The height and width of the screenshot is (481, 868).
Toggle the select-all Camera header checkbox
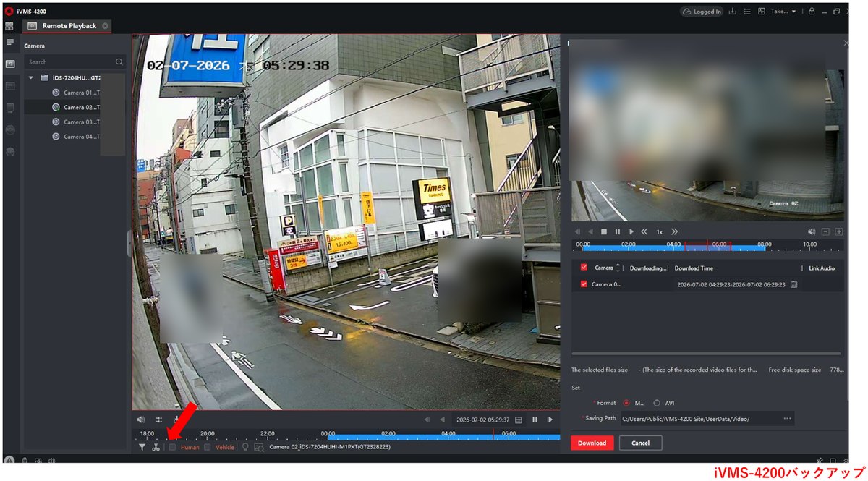tap(584, 268)
